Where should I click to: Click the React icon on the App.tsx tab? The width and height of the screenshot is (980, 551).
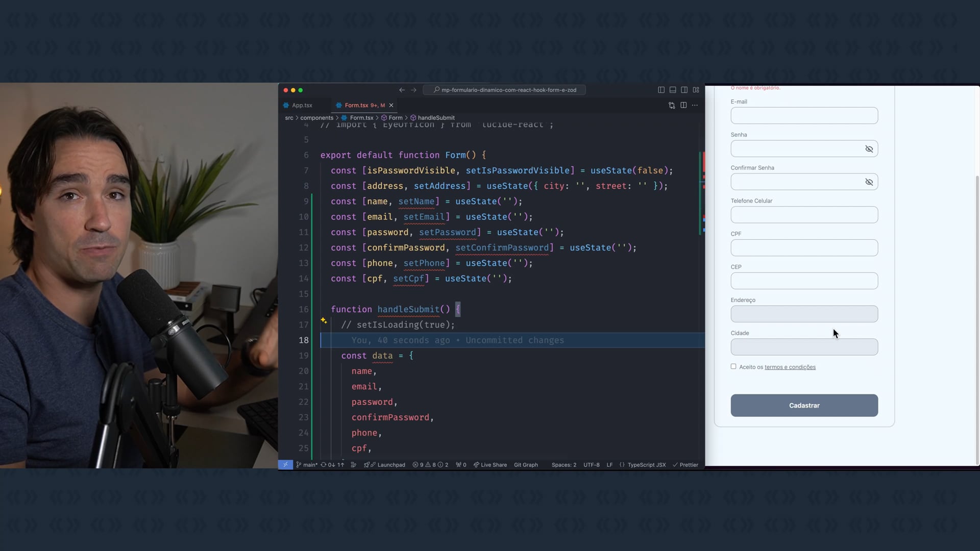(286, 105)
